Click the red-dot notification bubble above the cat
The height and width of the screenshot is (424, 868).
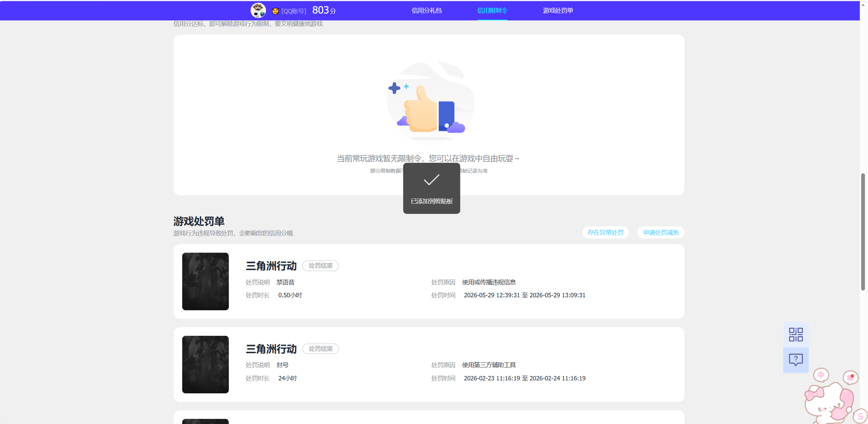coord(851,377)
